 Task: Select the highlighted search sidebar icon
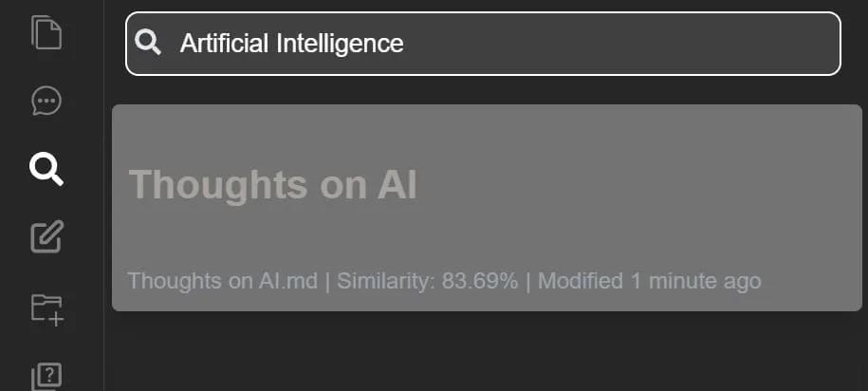[46, 169]
